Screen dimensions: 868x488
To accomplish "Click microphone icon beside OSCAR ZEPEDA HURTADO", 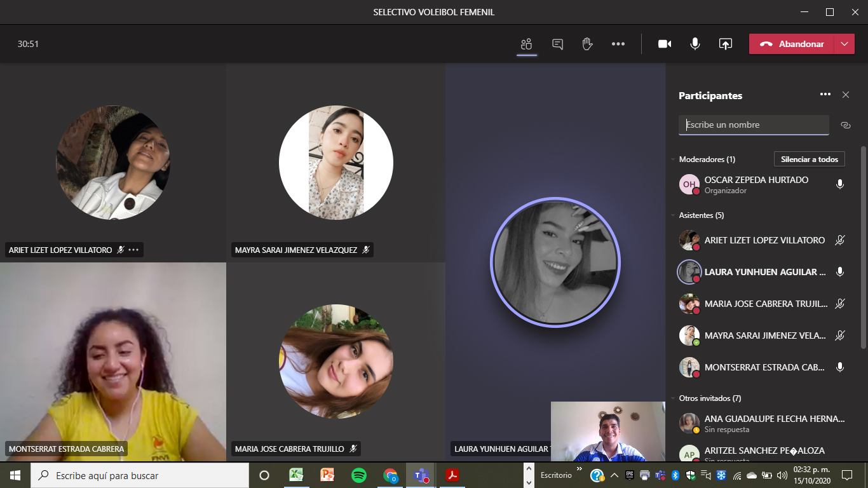I will pyautogui.click(x=840, y=184).
